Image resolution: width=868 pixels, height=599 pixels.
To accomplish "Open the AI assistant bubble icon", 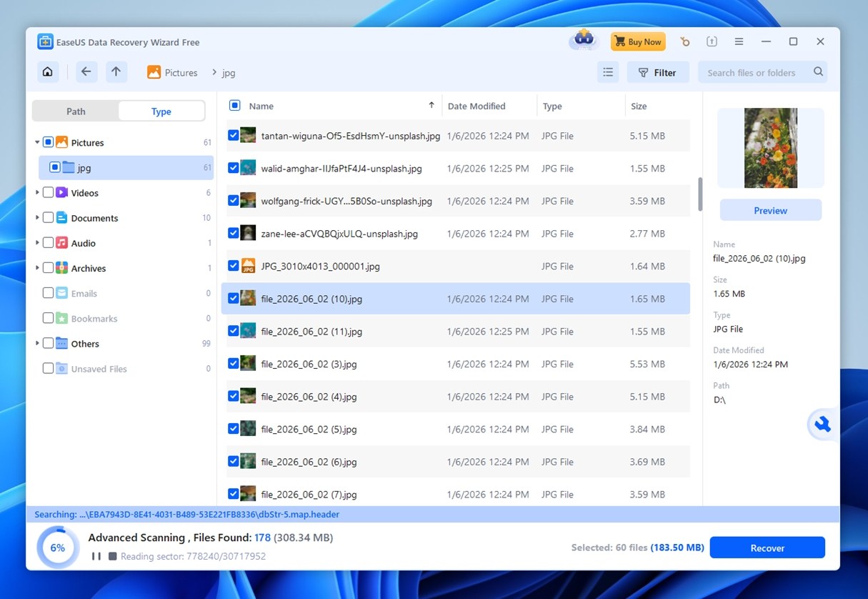I will (x=822, y=424).
